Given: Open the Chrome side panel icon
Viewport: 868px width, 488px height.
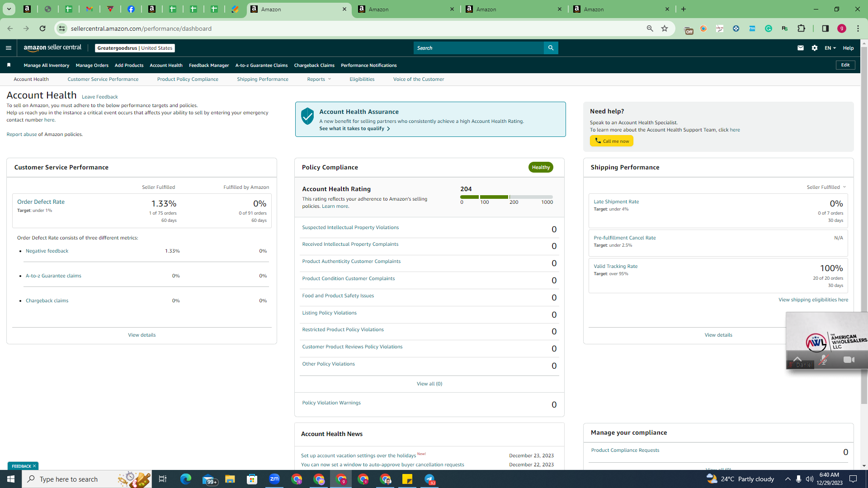Looking at the screenshot, I should tap(826, 28).
